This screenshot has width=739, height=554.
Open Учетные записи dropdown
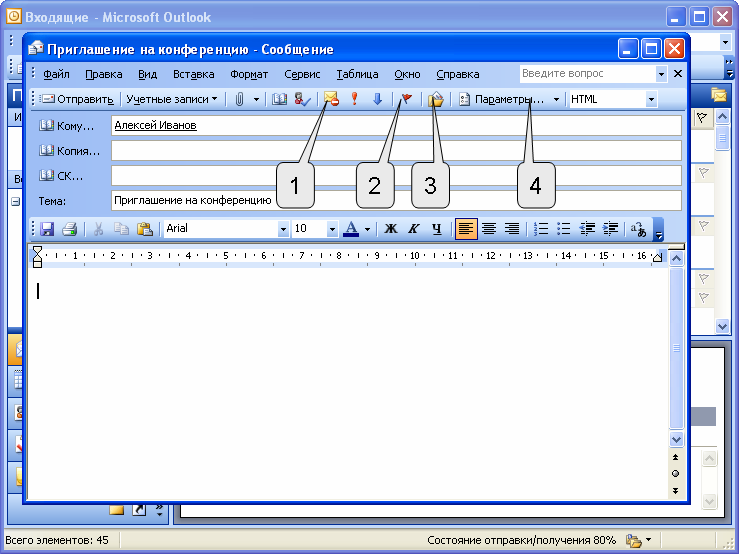[x=172, y=99]
